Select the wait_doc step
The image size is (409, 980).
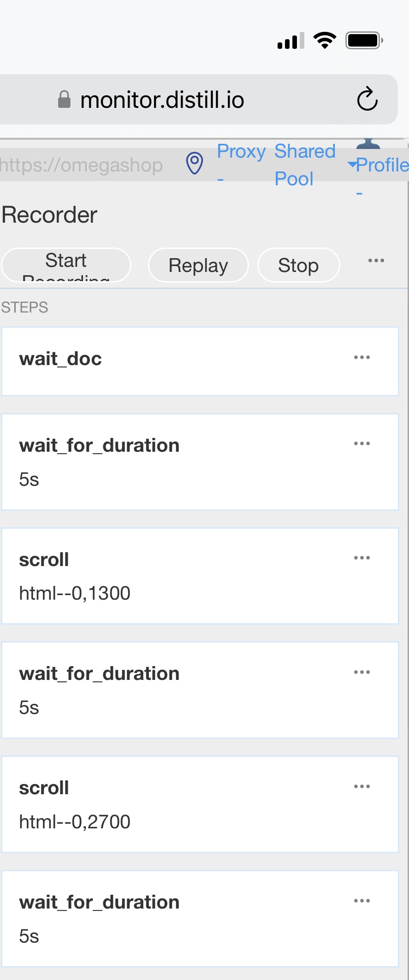coord(200,361)
